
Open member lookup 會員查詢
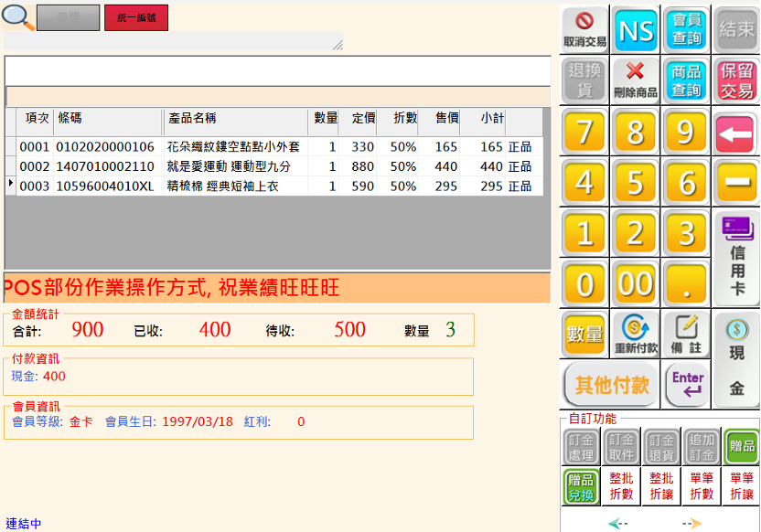click(x=687, y=29)
